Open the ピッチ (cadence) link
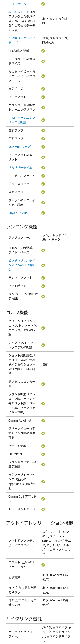Screen dimensions: 80x644 click(x=22, y=265)
